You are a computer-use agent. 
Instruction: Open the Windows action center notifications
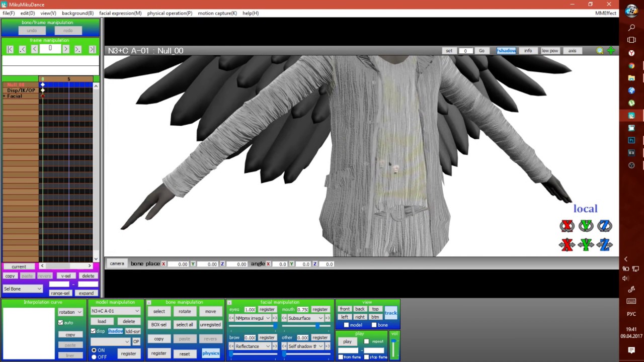[x=631, y=350]
